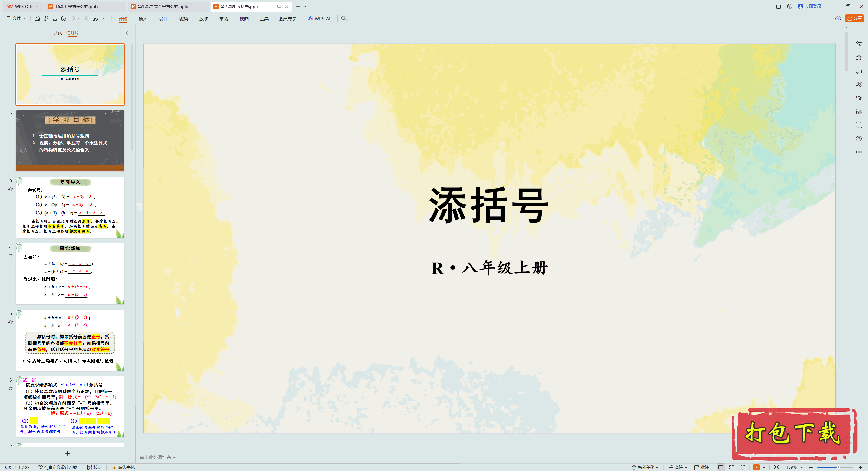Switch to normal view mode
Viewport: 868px width, 471px height.
[x=721, y=467]
